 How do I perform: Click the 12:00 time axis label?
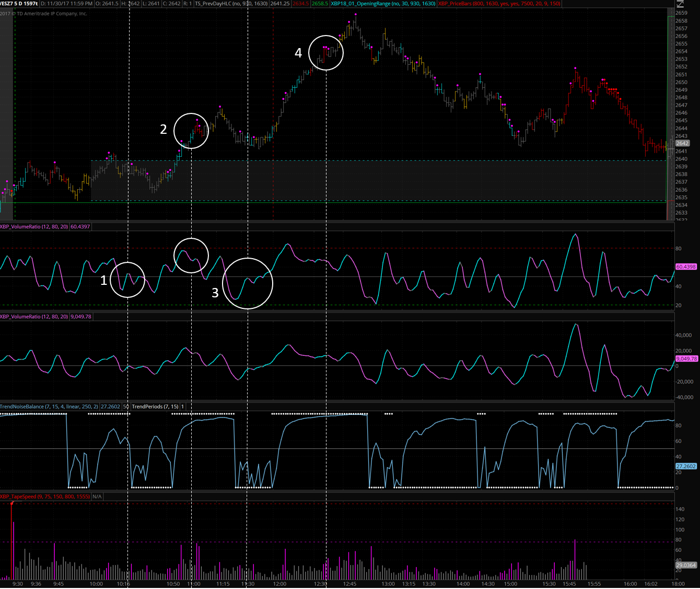pyautogui.click(x=280, y=584)
